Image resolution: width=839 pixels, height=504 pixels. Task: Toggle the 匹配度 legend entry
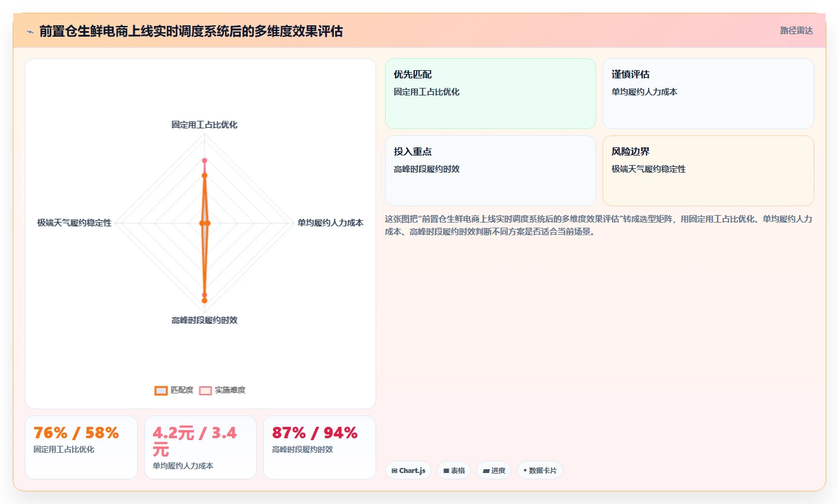[174, 390]
